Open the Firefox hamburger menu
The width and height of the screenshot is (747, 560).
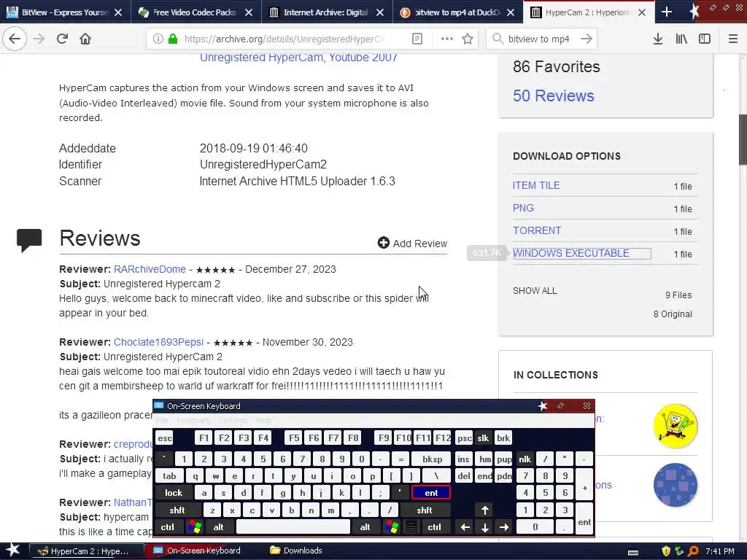coord(733,39)
